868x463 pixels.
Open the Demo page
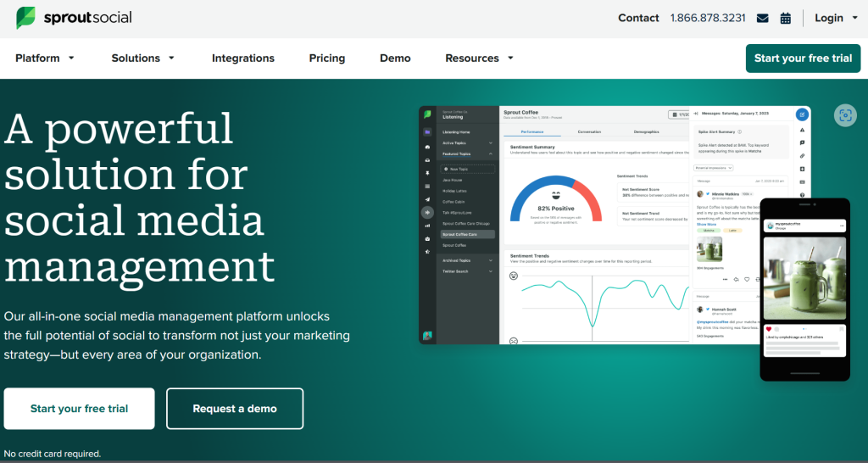click(x=395, y=59)
